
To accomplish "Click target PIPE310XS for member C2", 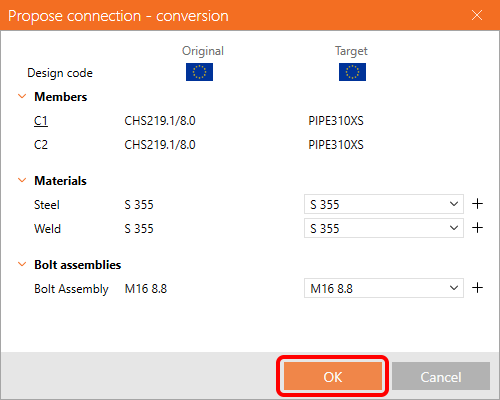I will [x=336, y=145].
